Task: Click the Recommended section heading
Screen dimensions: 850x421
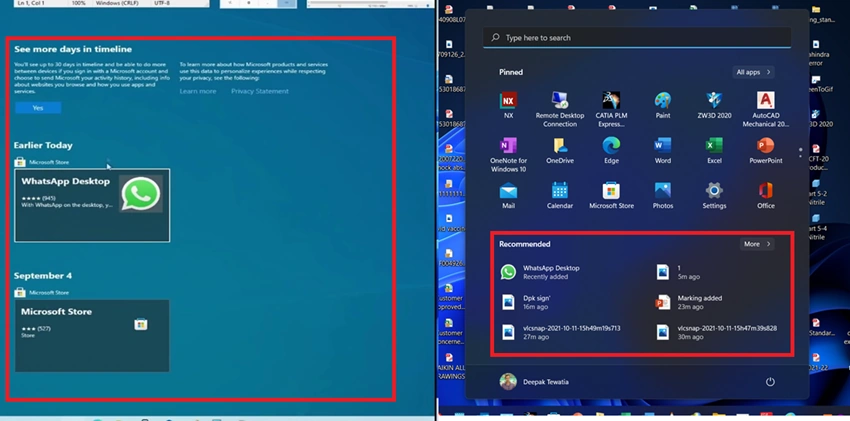Action: click(525, 244)
